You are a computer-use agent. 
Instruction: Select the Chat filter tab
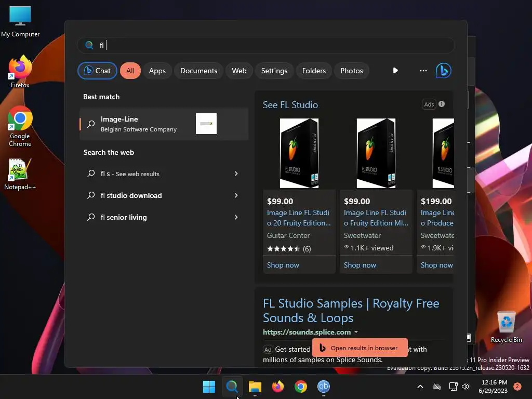tap(97, 71)
